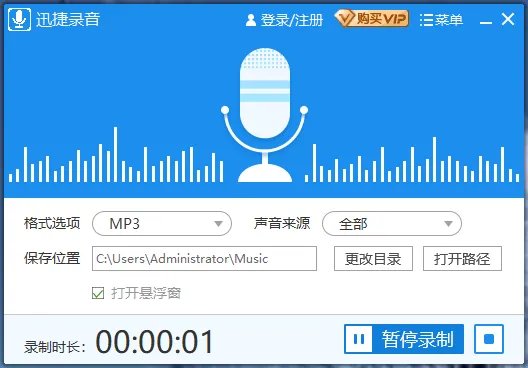Click the 录制时长 label
Image resolution: width=528 pixels, height=368 pixels.
click(x=55, y=347)
